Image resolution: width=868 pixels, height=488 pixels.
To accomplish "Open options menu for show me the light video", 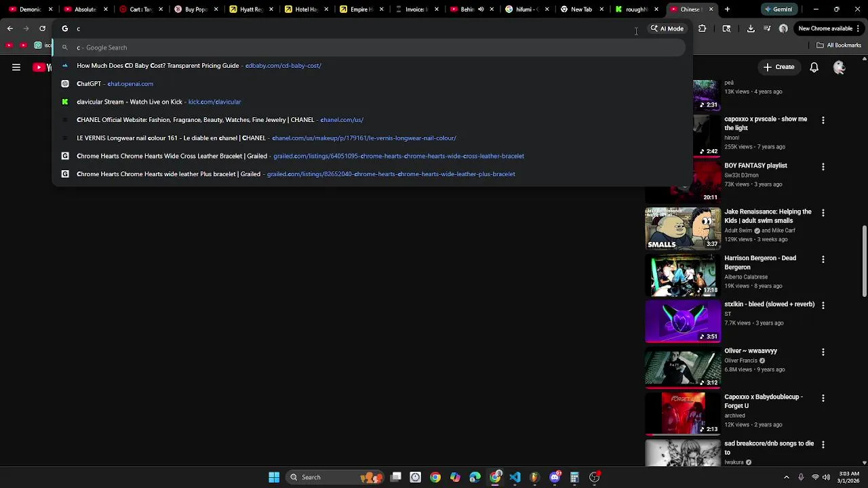I will click(823, 120).
